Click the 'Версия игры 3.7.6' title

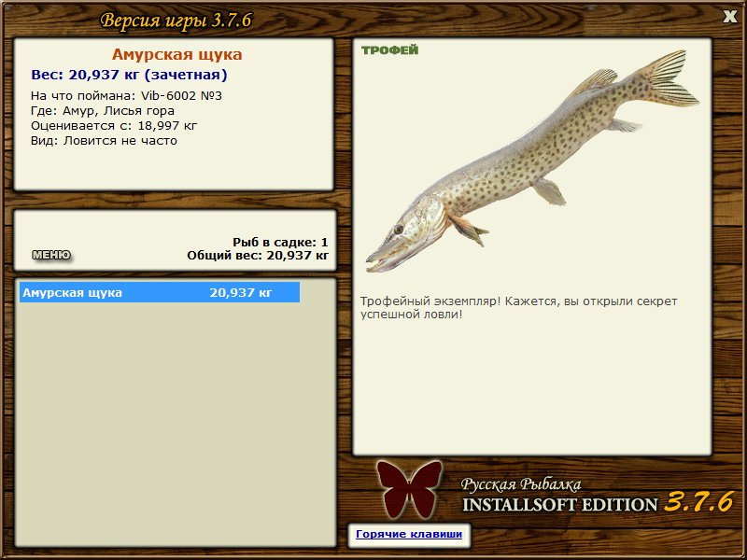point(176,21)
